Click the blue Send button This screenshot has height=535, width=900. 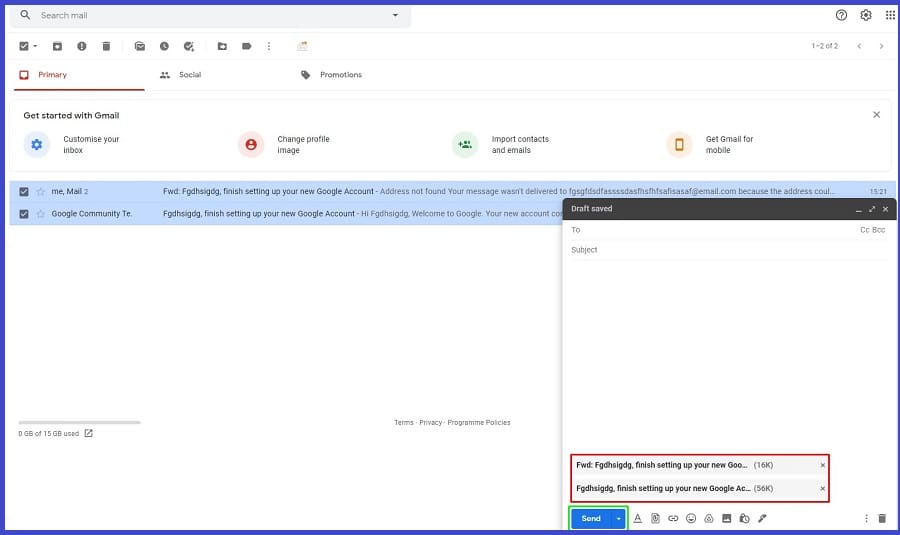tap(591, 518)
